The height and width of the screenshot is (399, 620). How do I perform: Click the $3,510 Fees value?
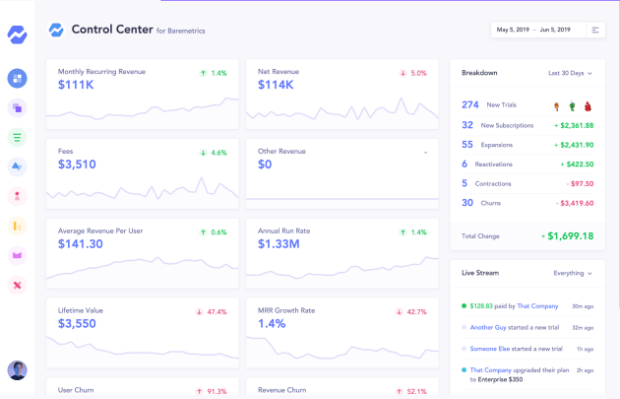[x=77, y=165]
